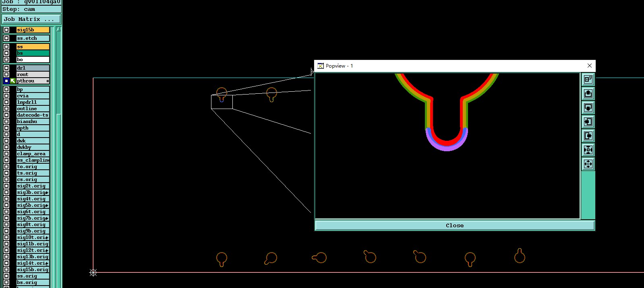Viewport: 644px width, 288px height.
Task: Click the zoom-in icon with inward arrows in Popview
Action: (588, 150)
